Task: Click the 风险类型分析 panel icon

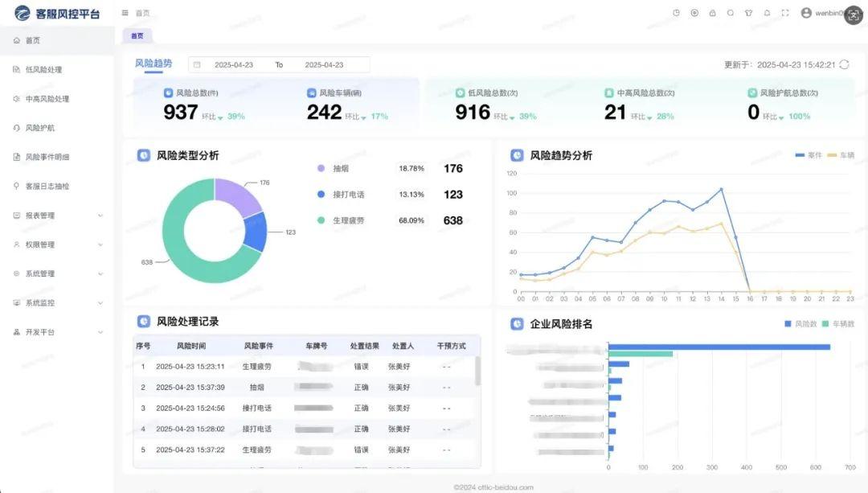Action: [144, 155]
